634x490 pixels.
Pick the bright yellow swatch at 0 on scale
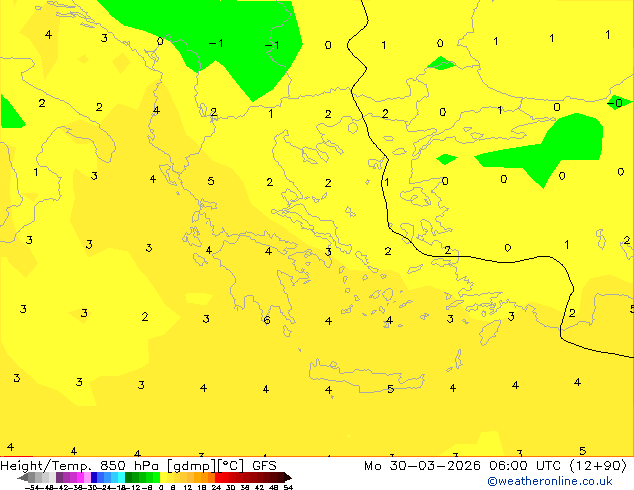163,478
